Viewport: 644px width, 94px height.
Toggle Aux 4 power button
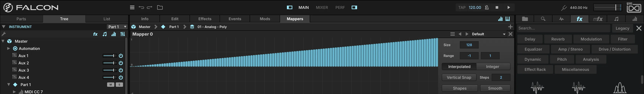coord(121,78)
